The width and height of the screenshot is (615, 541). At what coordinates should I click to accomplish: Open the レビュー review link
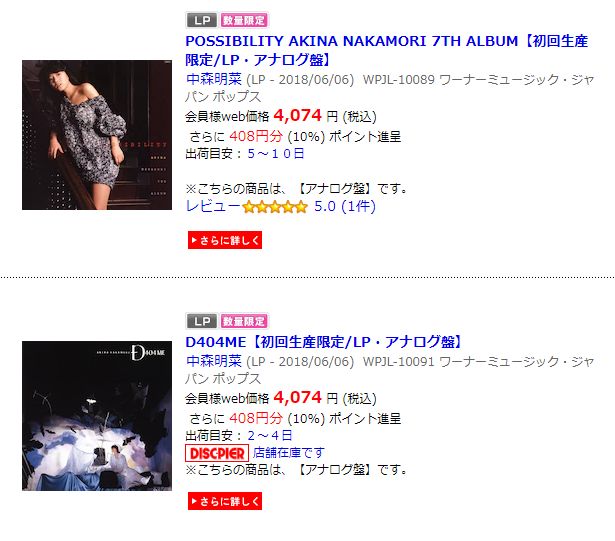[x=213, y=206]
